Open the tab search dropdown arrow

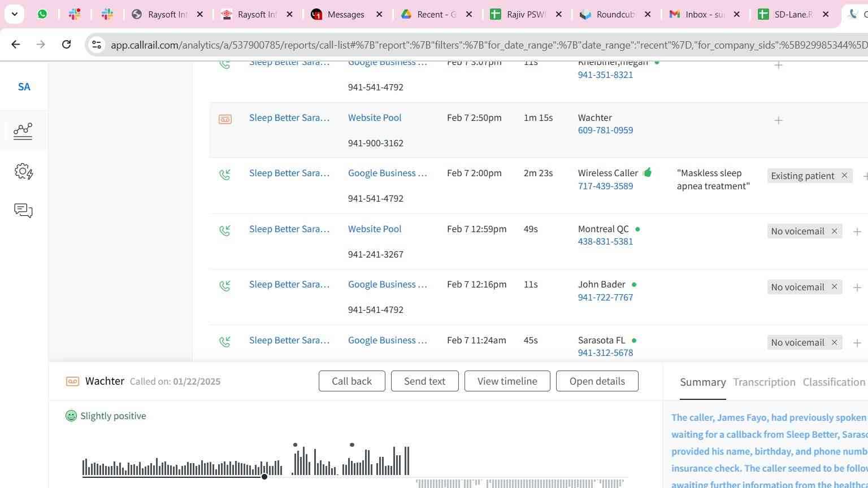click(14, 14)
